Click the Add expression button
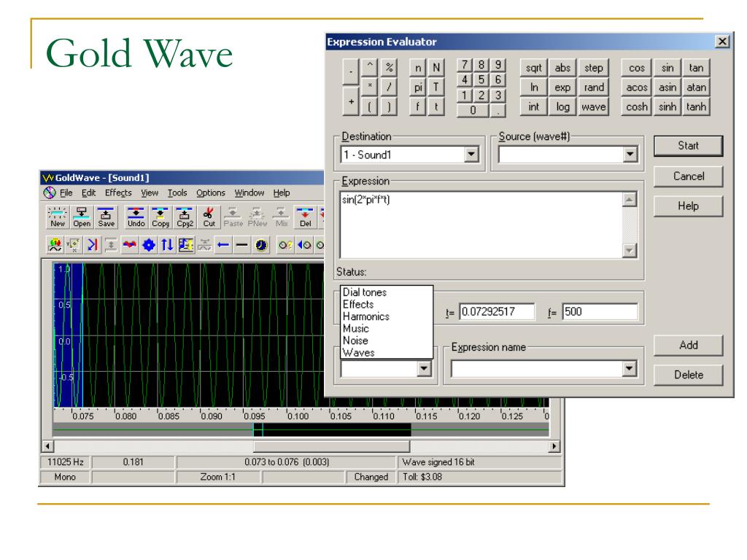The image size is (747, 560). point(688,345)
